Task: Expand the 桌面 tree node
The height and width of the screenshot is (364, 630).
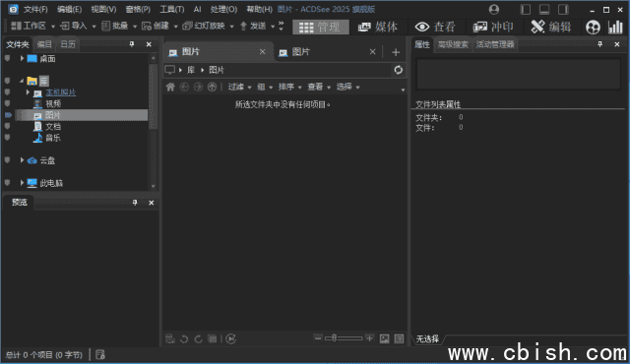Action: tap(22, 59)
